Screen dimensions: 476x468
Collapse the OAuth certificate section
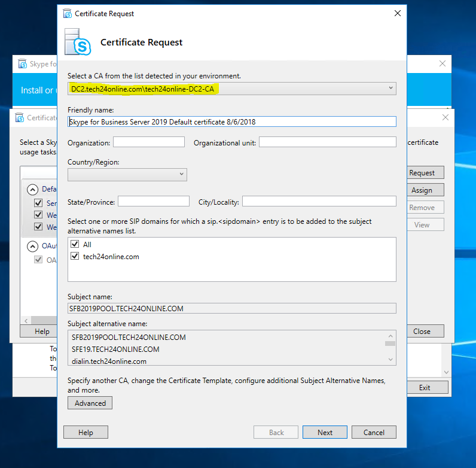tap(31, 246)
